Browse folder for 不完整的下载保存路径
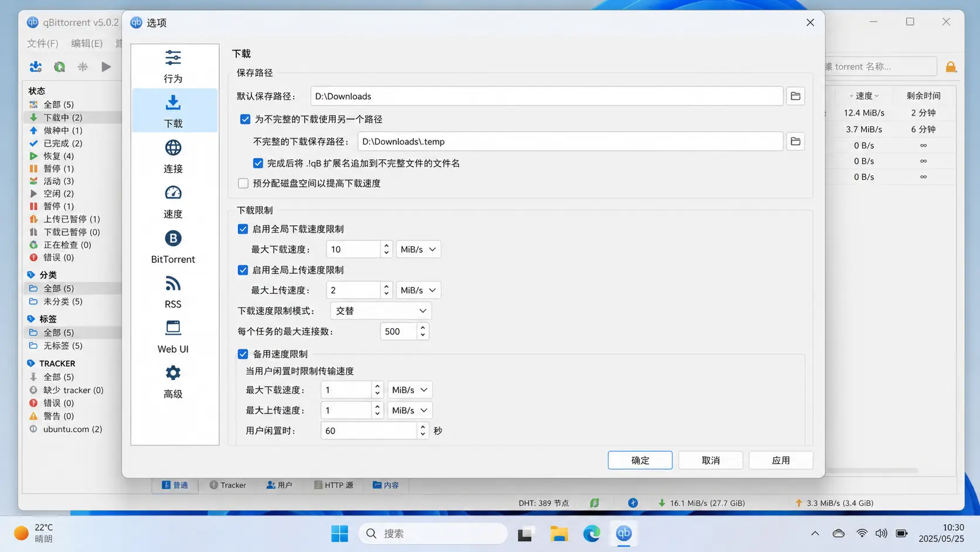The width and height of the screenshot is (980, 552). pos(795,141)
